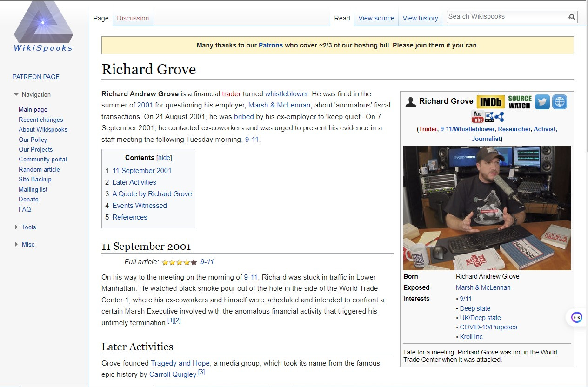This screenshot has width=588, height=387.
Task: Open Kroll Inc. interest link
Action: (x=472, y=337)
